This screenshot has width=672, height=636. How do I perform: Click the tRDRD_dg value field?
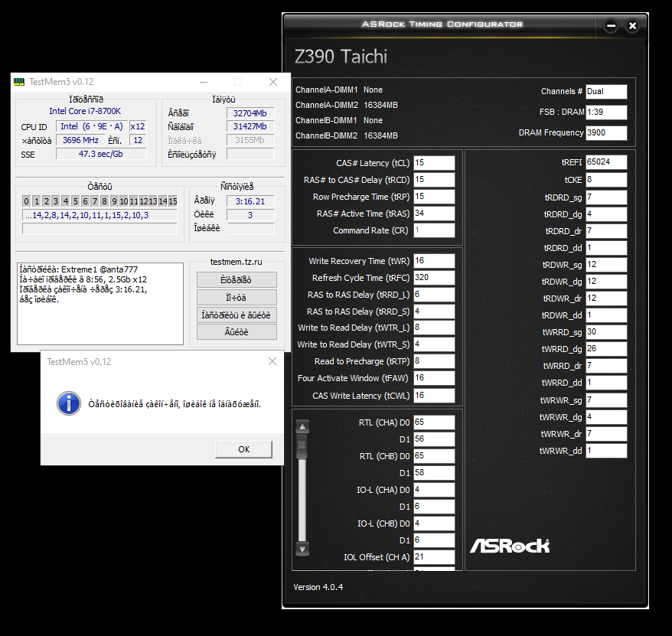coord(606,214)
